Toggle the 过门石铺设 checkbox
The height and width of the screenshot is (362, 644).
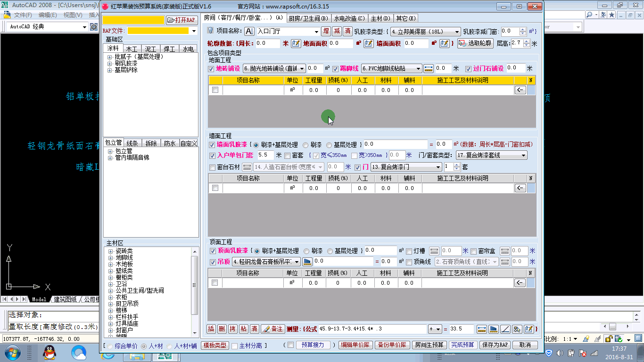click(468, 69)
